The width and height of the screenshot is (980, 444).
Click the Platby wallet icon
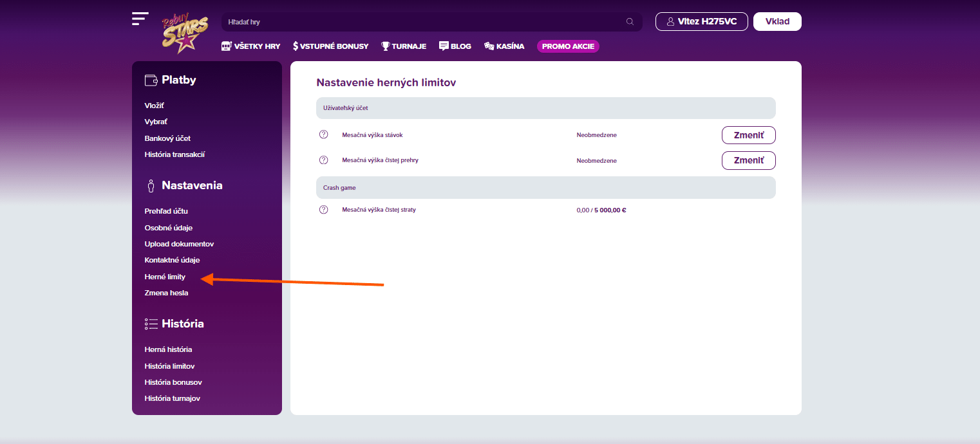point(151,80)
